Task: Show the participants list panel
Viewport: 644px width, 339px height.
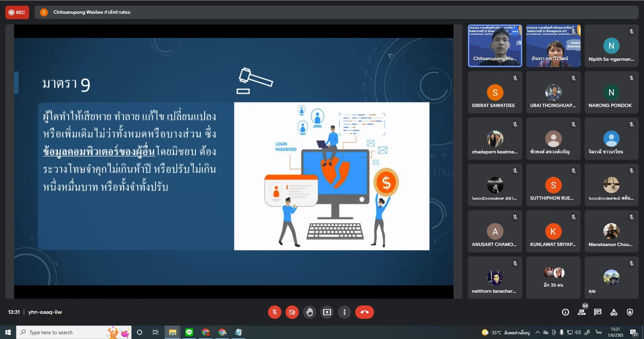Action: 582,312
